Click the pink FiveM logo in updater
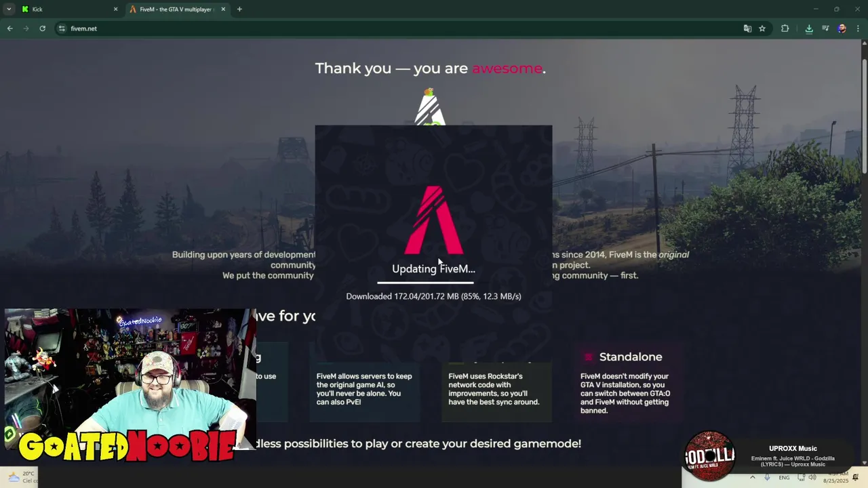 [x=434, y=220]
